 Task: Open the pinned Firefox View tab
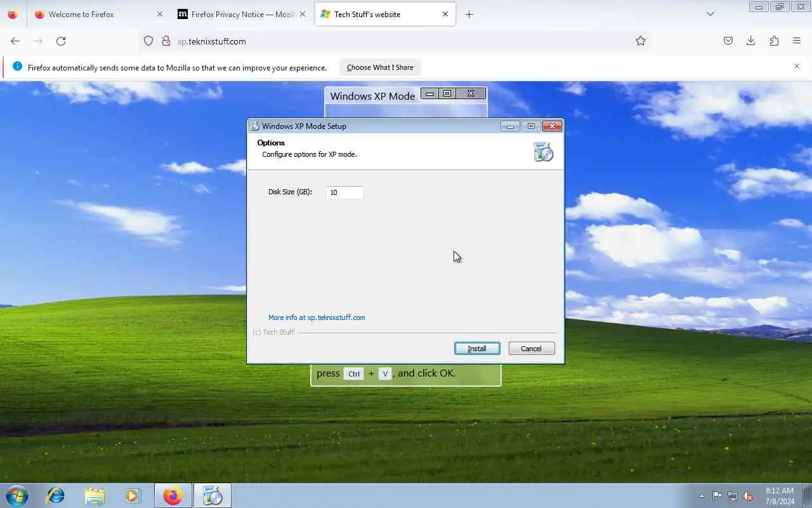[13, 14]
